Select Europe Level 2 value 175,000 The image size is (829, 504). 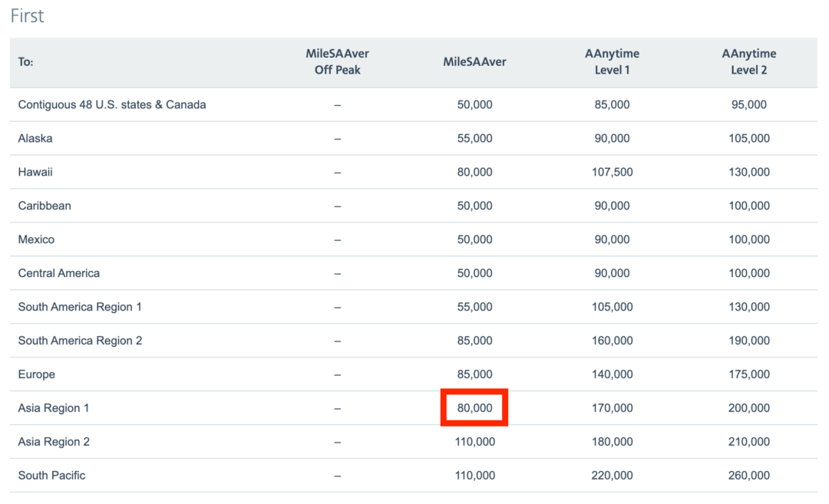(x=748, y=374)
